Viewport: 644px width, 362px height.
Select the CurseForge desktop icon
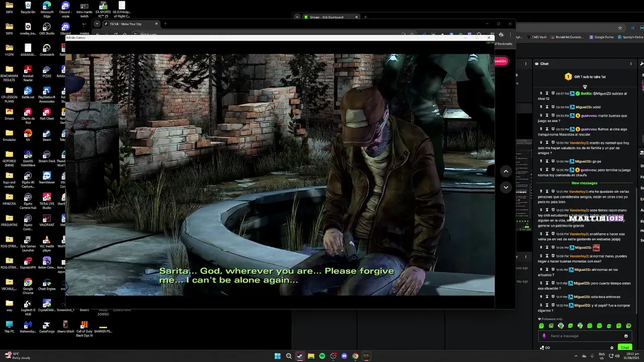click(x=47, y=327)
